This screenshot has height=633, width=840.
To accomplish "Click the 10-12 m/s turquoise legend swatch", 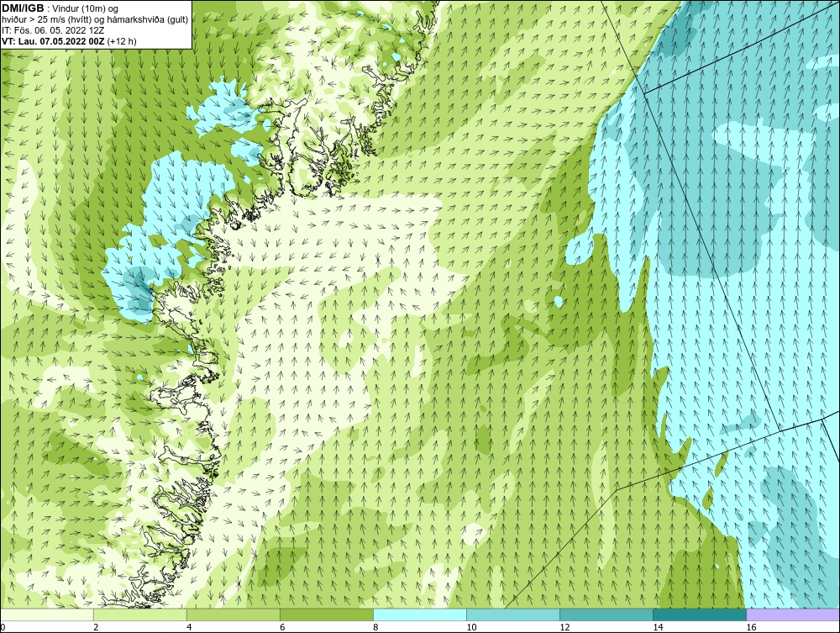I will (513, 615).
